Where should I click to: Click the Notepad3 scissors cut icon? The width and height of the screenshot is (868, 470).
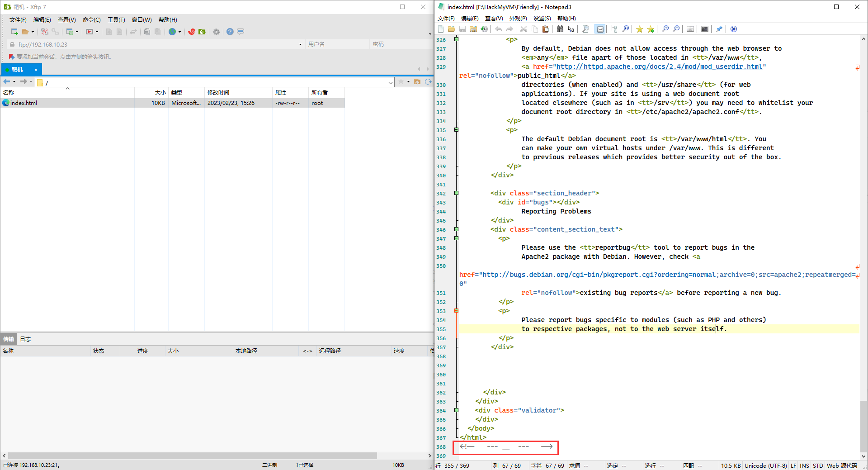click(x=524, y=29)
